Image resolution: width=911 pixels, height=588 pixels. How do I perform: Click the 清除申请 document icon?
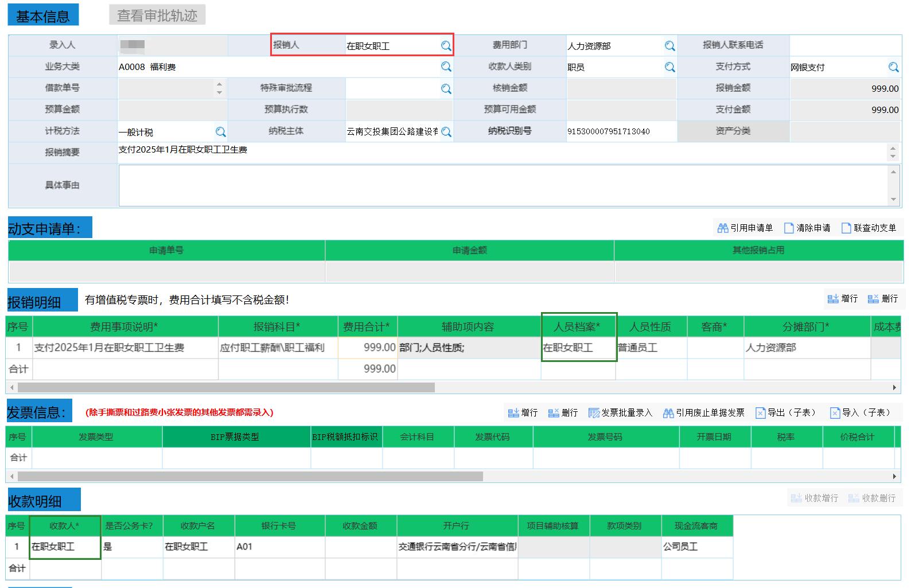tap(789, 228)
